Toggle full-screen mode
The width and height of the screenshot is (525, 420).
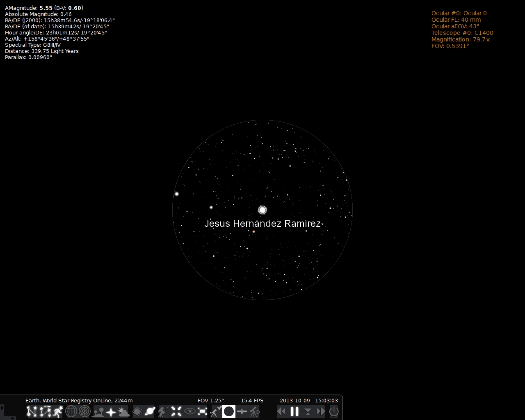click(x=203, y=411)
